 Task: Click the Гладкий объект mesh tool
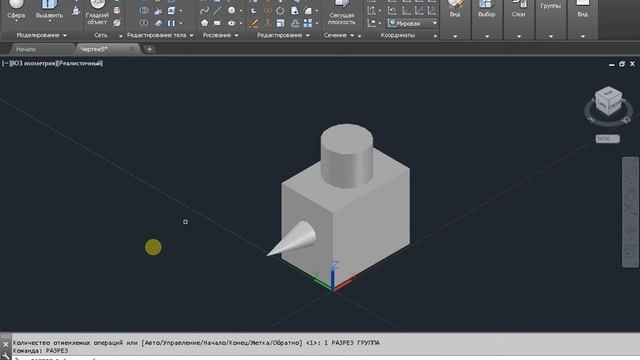point(97,12)
